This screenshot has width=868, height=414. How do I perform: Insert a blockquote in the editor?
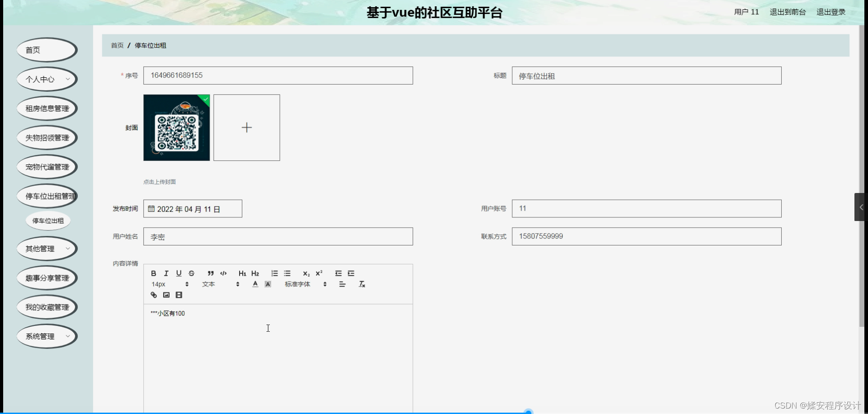click(x=210, y=273)
